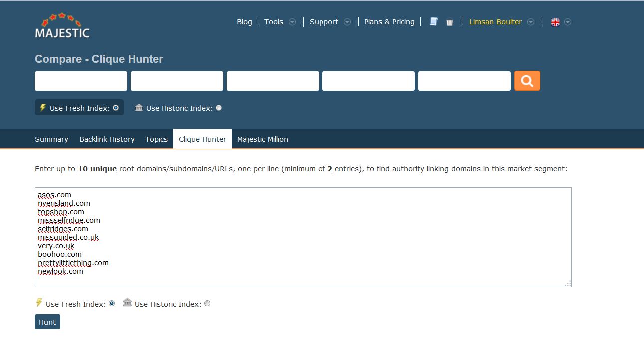Image resolution: width=644 pixels, height=360 pixels.
Task: Open the Backlink History tab
Action: [x=107, y=139]
